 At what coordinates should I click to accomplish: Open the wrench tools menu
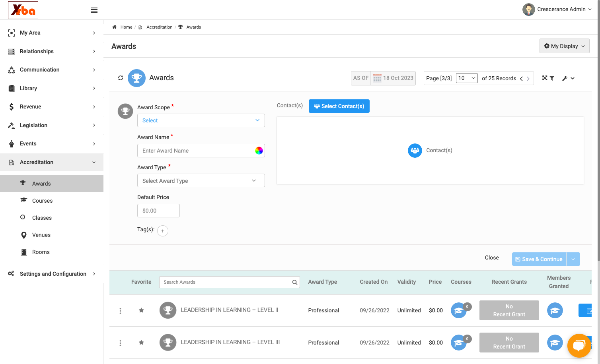click(x=568, y=78)
